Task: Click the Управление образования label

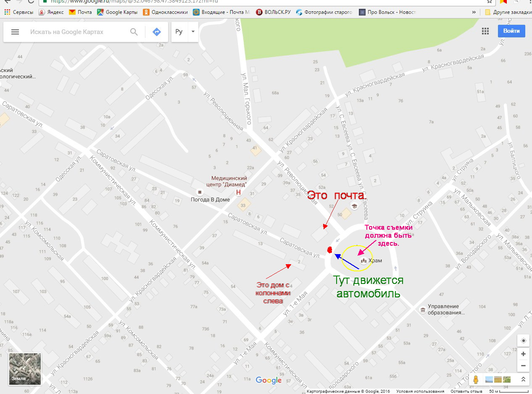Action: tap(446, 310)
